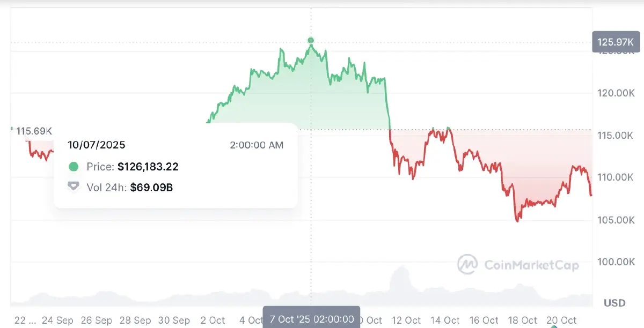The width and height of the screenshot is (644, 328).
Task: Select the $126,183.22 price value in the tooltip
Action: pyautogui.click(x=148, y=167)
